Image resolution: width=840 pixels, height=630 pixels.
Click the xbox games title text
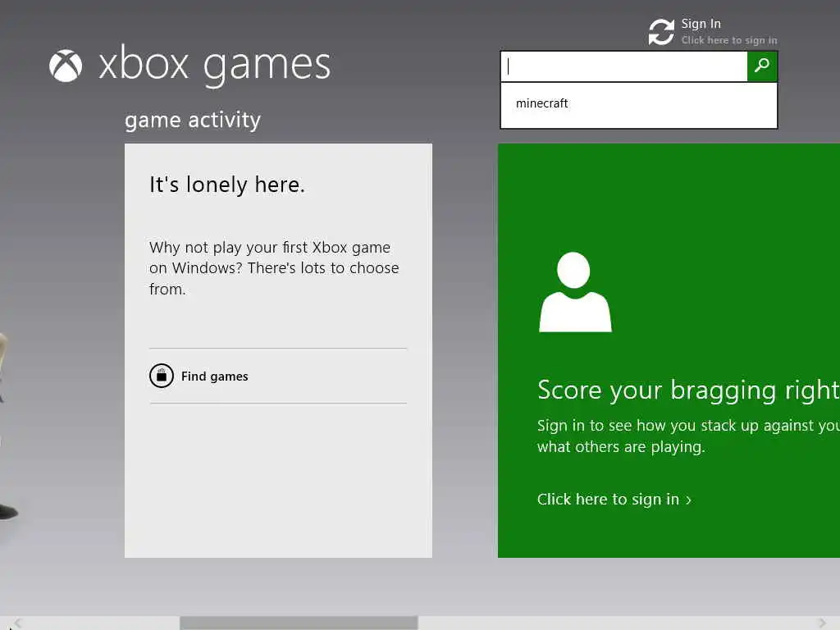(214, 66)
